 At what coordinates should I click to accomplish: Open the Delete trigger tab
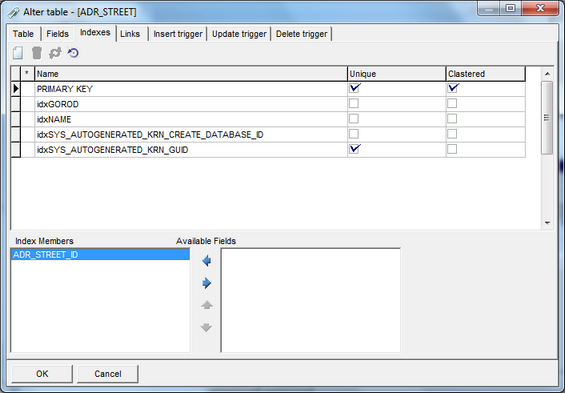tap(301, 34)
